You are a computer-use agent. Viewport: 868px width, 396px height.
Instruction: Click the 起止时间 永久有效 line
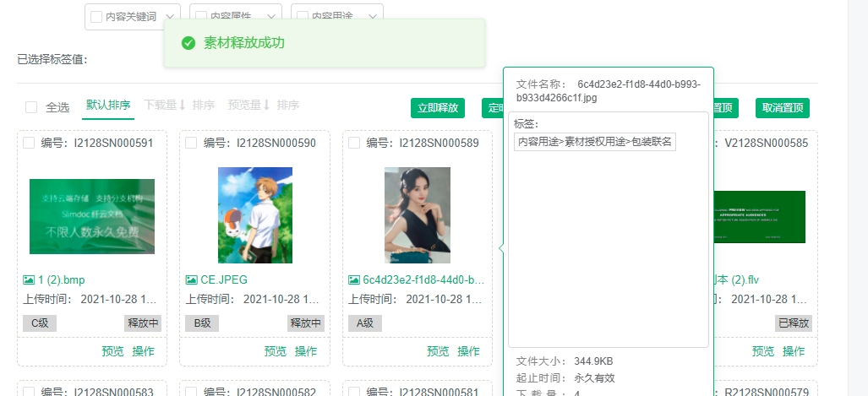tap(565, 378)
